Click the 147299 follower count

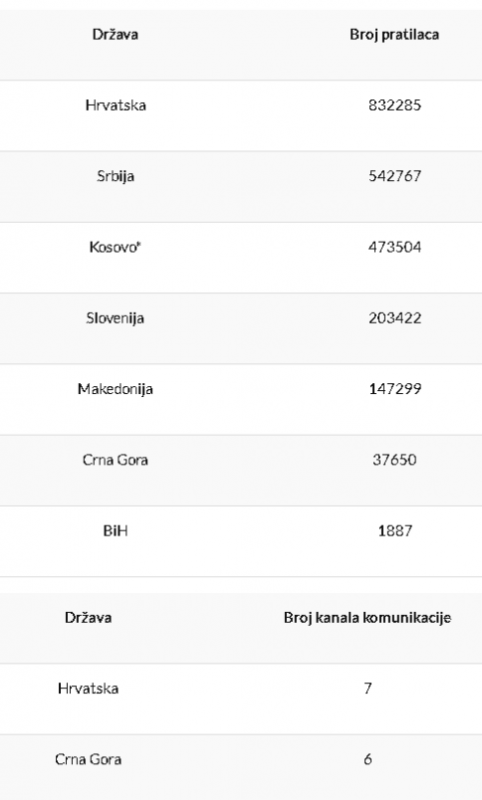pos(395,389)
